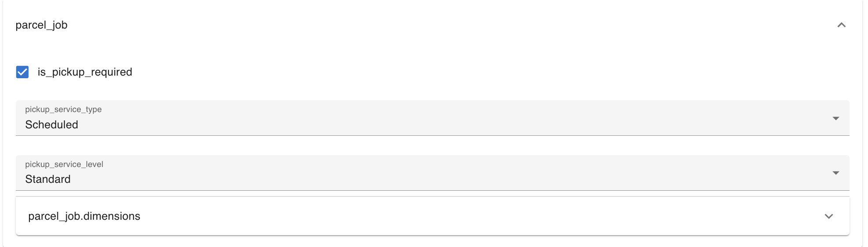Click the middle of pickup_service_type combo box
The image size is (868, 247).
(432, 119)
